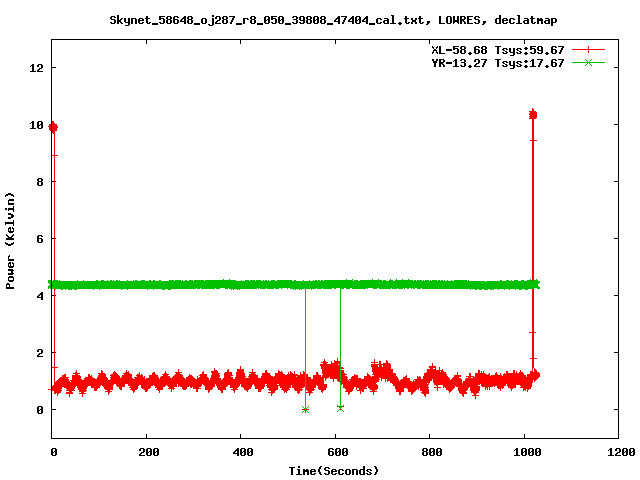This screenshot has width=640, height=480.
Task: Click the y-axis tick label 2
Action: tap(40, 353)
